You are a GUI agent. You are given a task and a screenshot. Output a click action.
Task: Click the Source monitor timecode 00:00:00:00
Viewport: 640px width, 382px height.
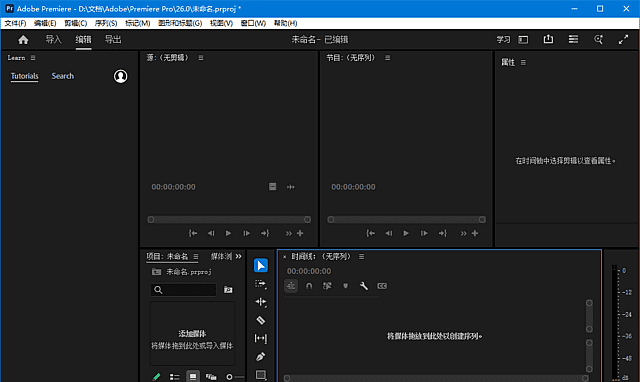pyautogui.click(x=173, y=187)
